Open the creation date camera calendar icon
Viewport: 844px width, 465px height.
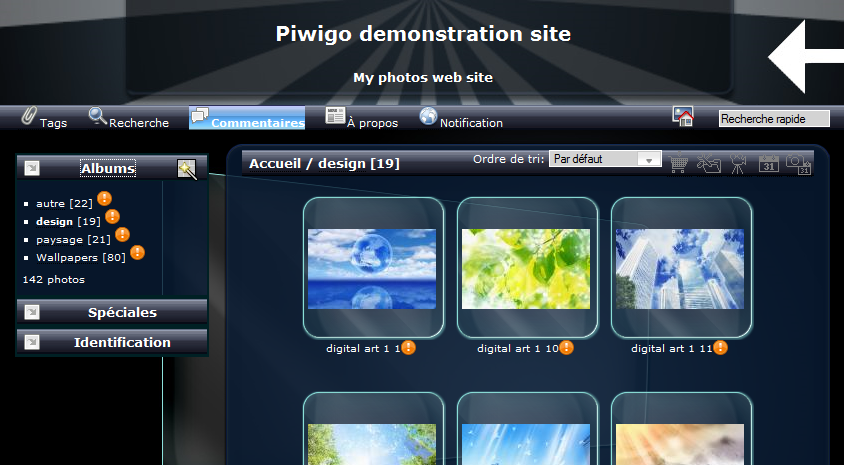798,163
